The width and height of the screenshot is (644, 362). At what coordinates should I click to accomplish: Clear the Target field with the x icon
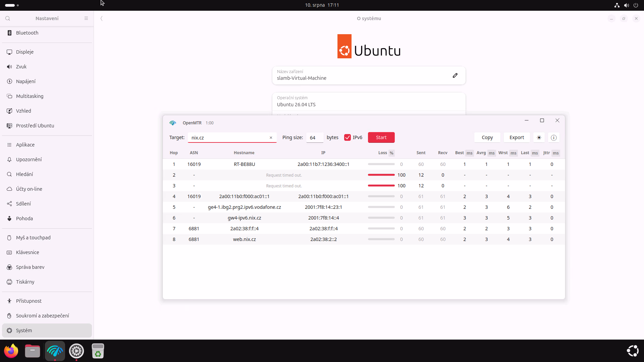coord(271,138)
